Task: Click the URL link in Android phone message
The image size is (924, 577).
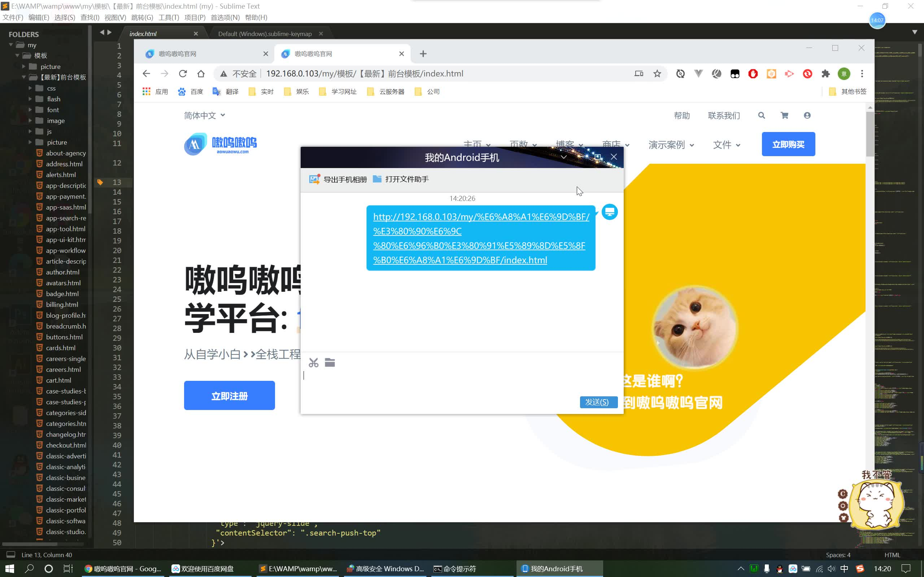Action: [x=479, y=237]
